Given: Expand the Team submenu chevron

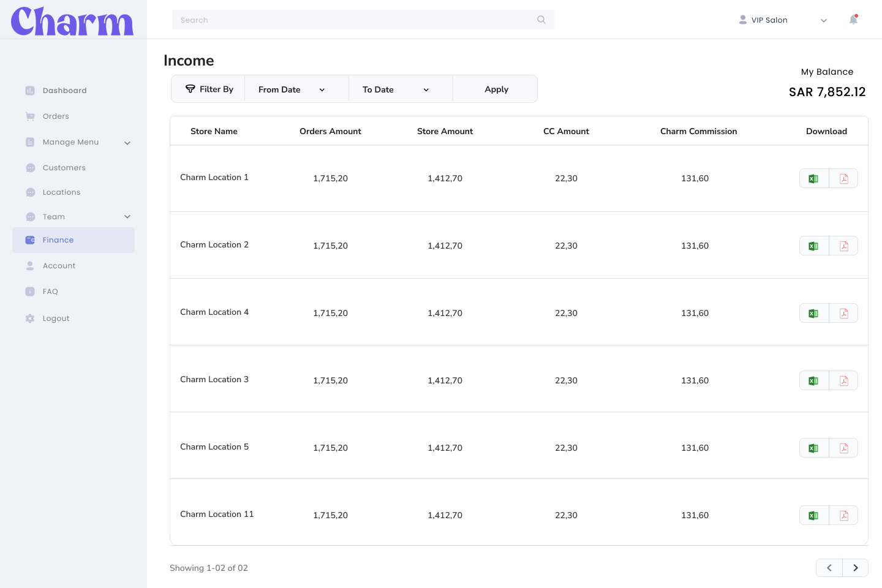Looking at the screenshot, I should pyautogui.click(x=127, y=217).
